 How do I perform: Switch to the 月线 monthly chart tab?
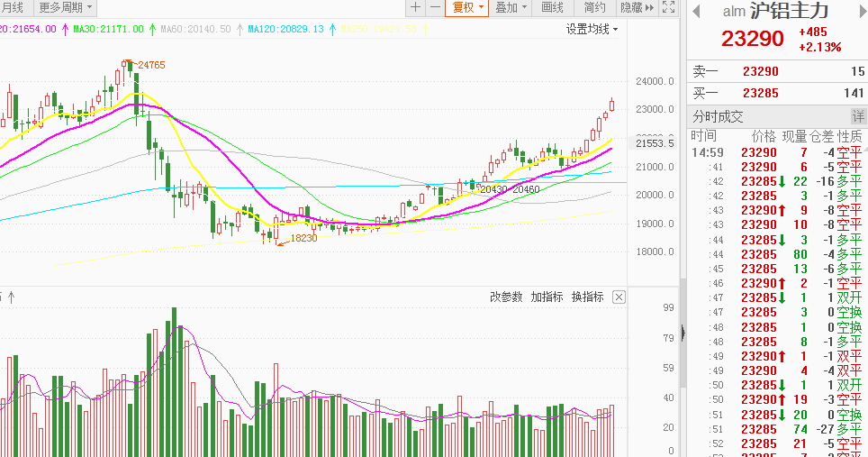(13, 8)
